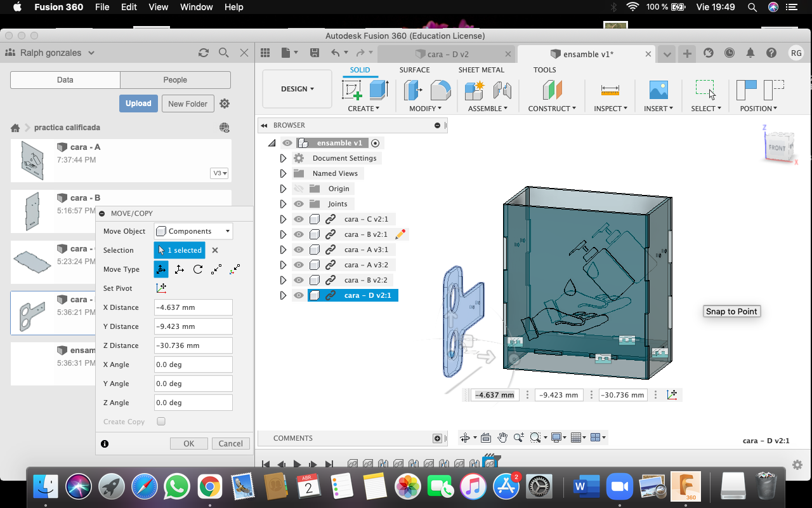Open the V3 version dropdown for cara - A
This screenshot has height=508, width=812.
(x=219, y=173)
